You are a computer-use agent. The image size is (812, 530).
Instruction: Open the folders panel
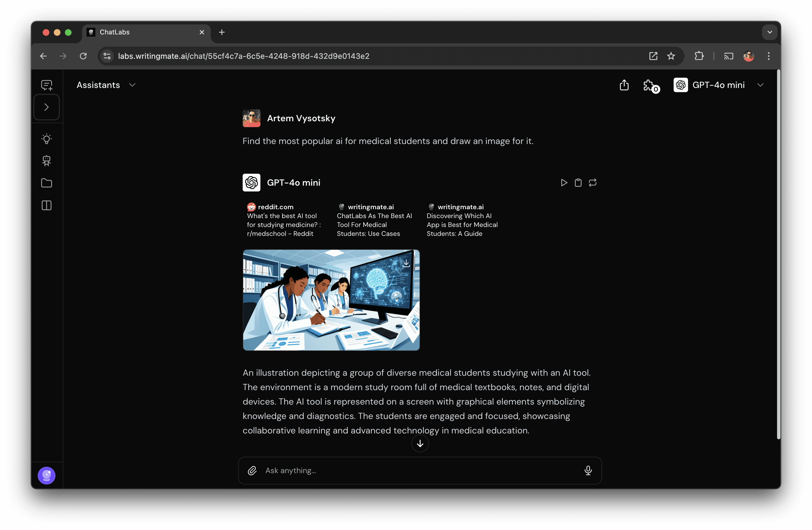(46, 183)
